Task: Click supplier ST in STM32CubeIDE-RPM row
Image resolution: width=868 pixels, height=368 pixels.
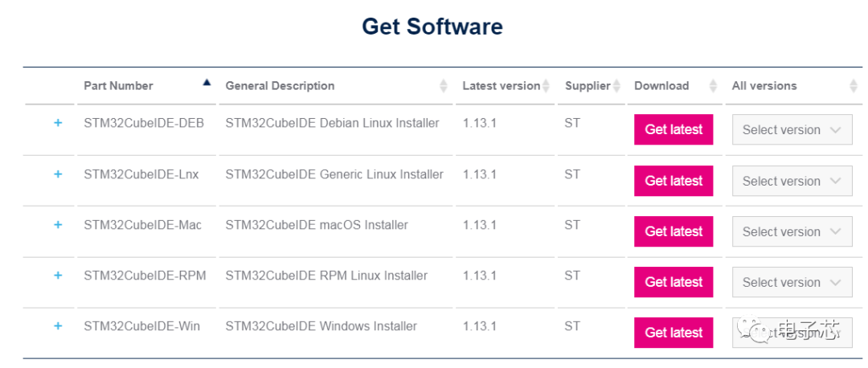Action: coord(572,276)
